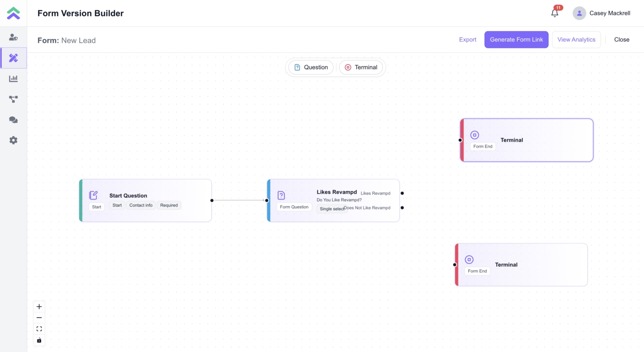Open the contacts icon in sidebar
This screenshot has width=644, height=352.
(13, 38)
